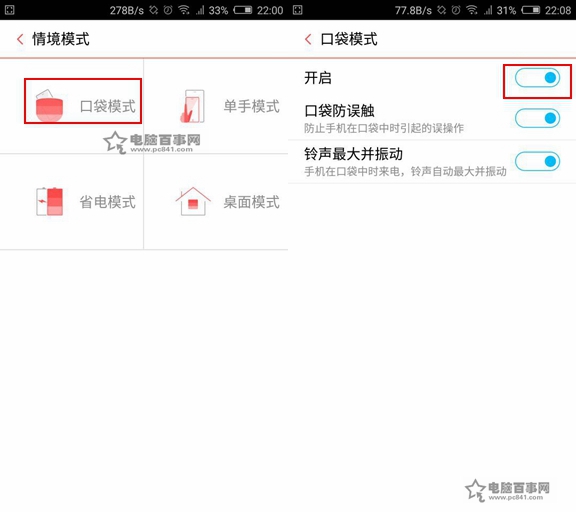Tap the 33% battery percentage
576x512 pixels.
pos(218,10)
